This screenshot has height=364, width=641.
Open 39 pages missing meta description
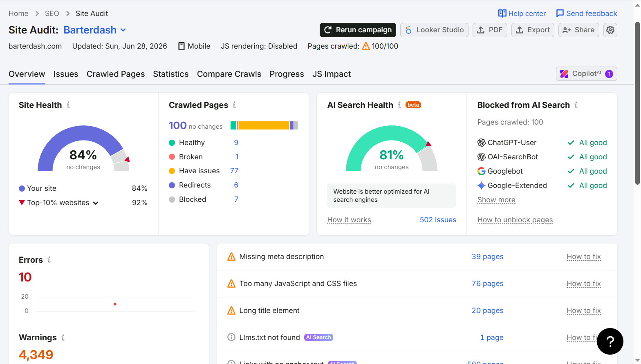click(x=487, y=257)
